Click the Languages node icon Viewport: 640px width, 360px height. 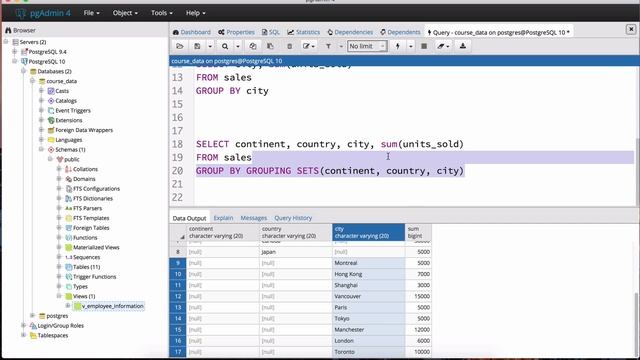coord(51,140)
